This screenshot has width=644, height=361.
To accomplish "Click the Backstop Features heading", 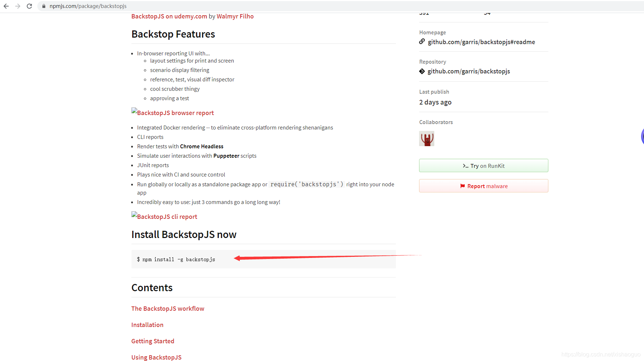I will 173,34.
